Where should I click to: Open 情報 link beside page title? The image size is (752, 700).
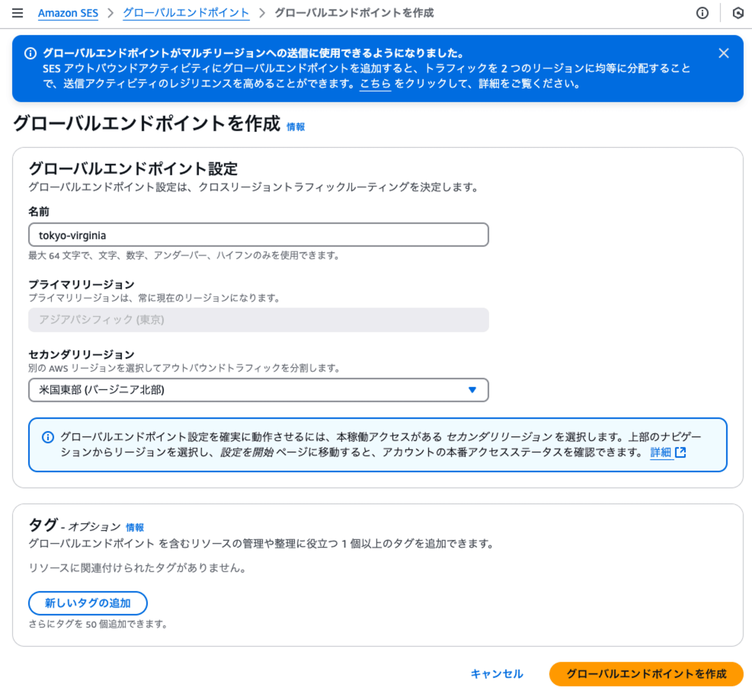click(296, 127)
